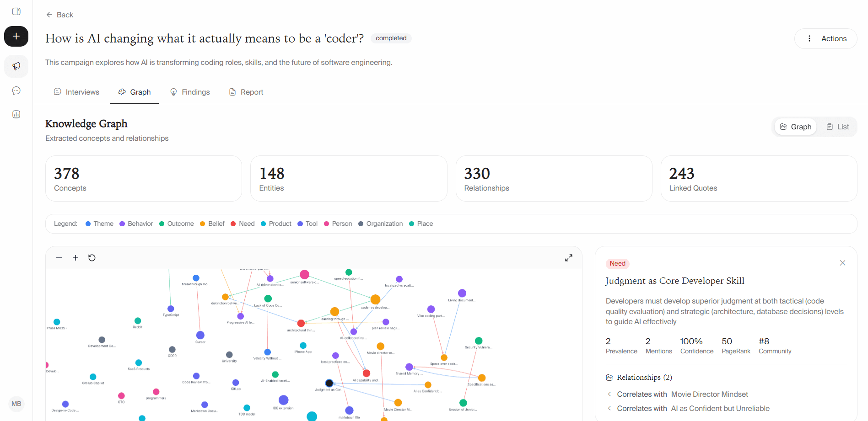Zoom out of the graph with minus icon
Image resolution: width=868 pixels, height=421 pixels.
[59, 257]
